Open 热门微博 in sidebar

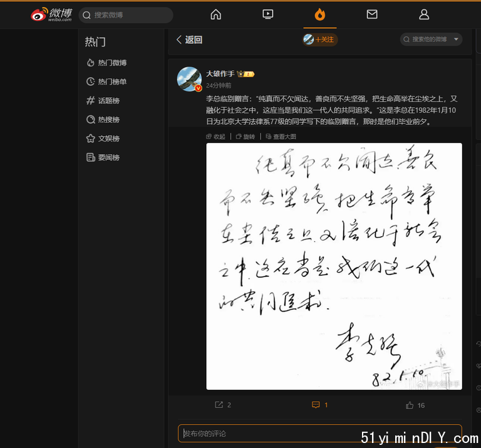click(x=106, y=63)
